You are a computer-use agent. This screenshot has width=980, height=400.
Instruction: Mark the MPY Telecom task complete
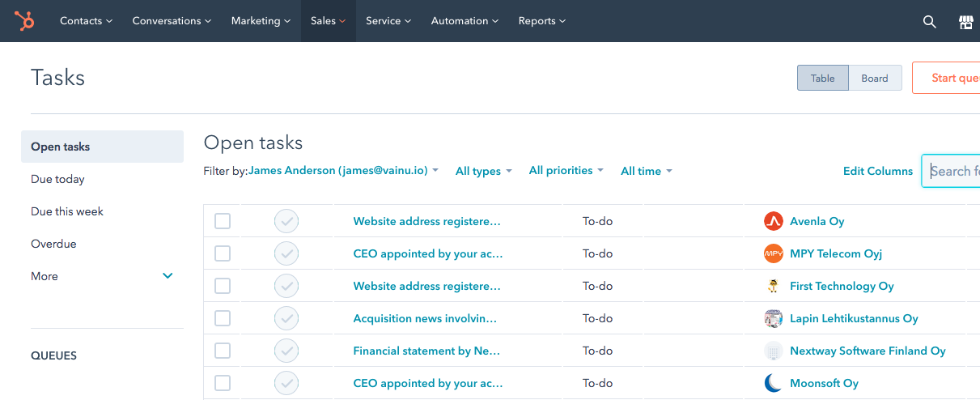point(286,253)
